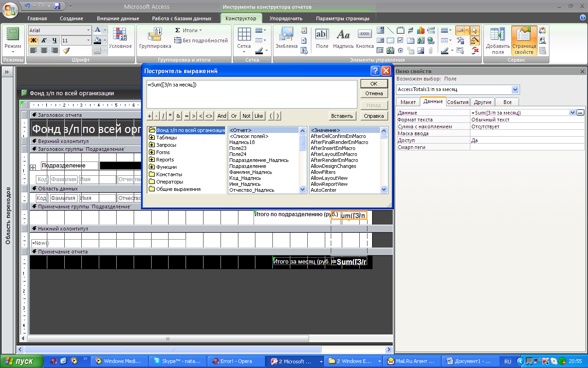Click the Conditional formatting (Условное) icon
The image size is (588, 368).
(120, 38)
